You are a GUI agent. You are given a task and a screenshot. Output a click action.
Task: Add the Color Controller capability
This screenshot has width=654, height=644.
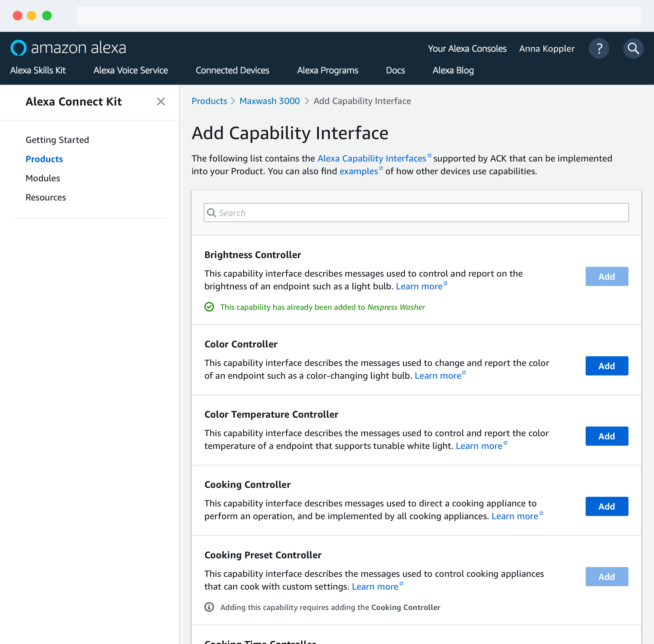(606, 366)
